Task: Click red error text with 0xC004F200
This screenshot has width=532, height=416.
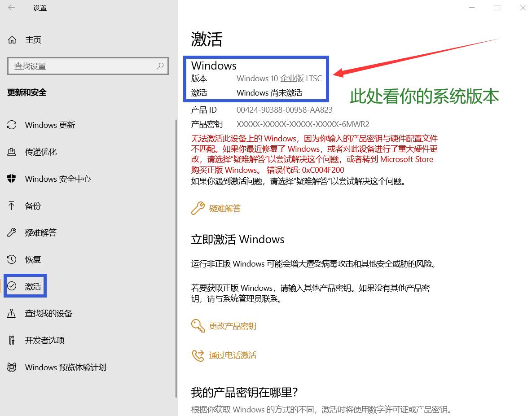Action: click(x=314, y=154)
